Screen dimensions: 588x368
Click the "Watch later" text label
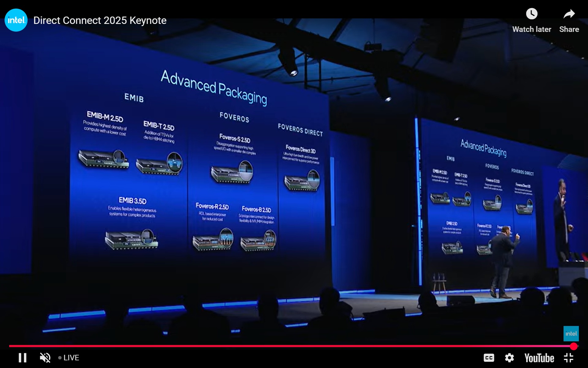(x=532, y=29)
